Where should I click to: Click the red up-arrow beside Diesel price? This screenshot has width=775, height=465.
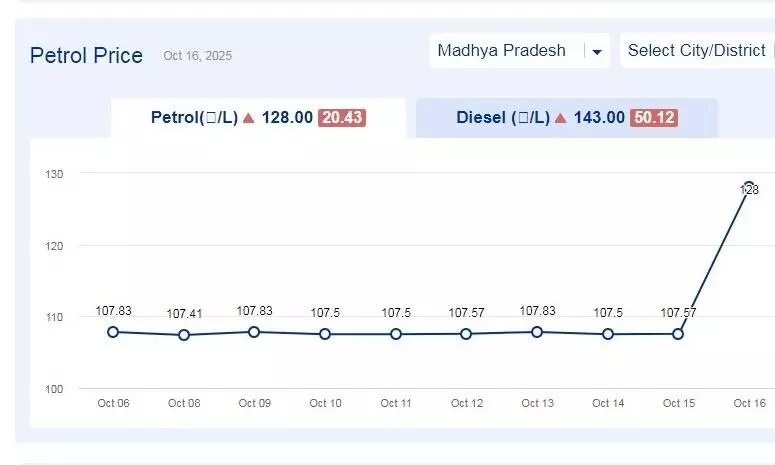tap(561, 118)
